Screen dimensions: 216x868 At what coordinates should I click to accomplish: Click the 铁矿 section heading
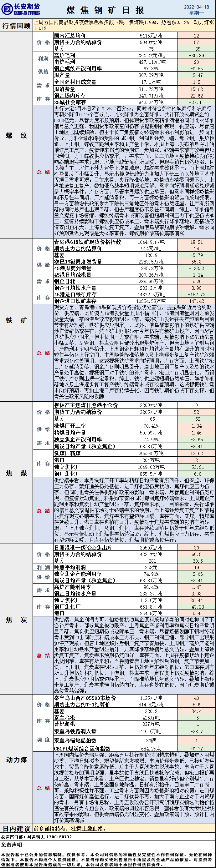[x=17, y=320]
